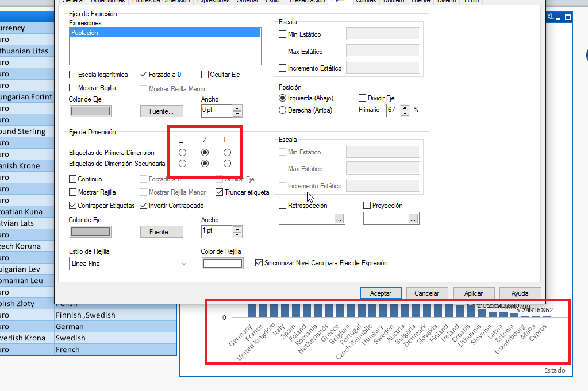The width and height of the screenshot is (588, 391).
Task: Click the 'Estado' axis title on chart
Action: pos(555,370)
